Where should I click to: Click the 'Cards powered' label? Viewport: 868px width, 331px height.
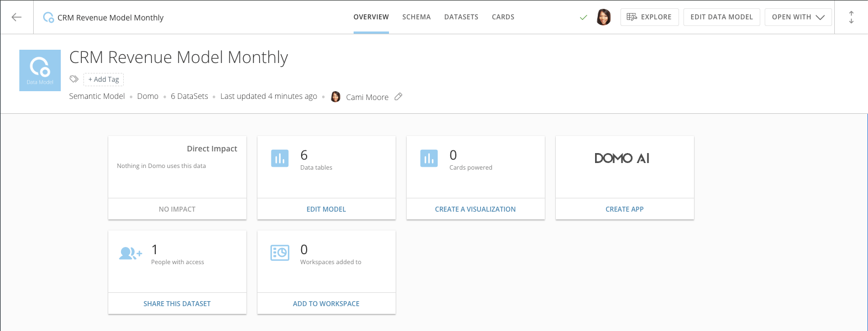(x=471, y=167)
